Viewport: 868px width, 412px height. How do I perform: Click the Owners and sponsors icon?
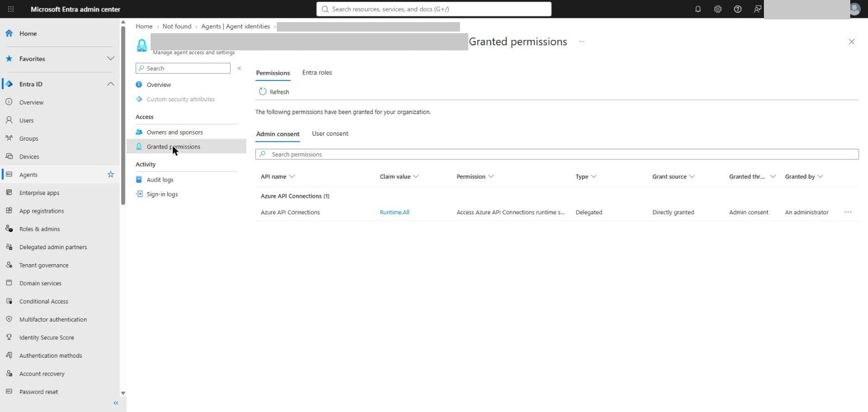point(139,132)
